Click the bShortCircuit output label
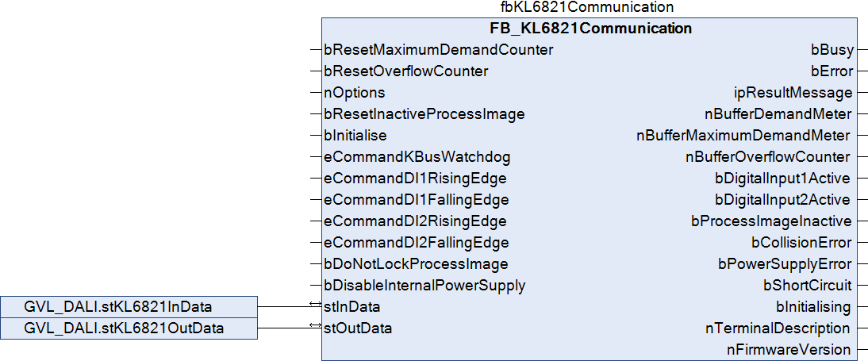Viewport: 868px width, 361px height. click(808, 285)
